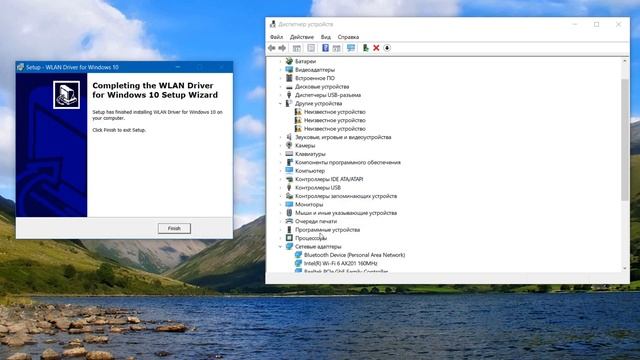Click the Встроенное ПО chip icon
This screenshot has height=360, width=640.
point(289,78)
